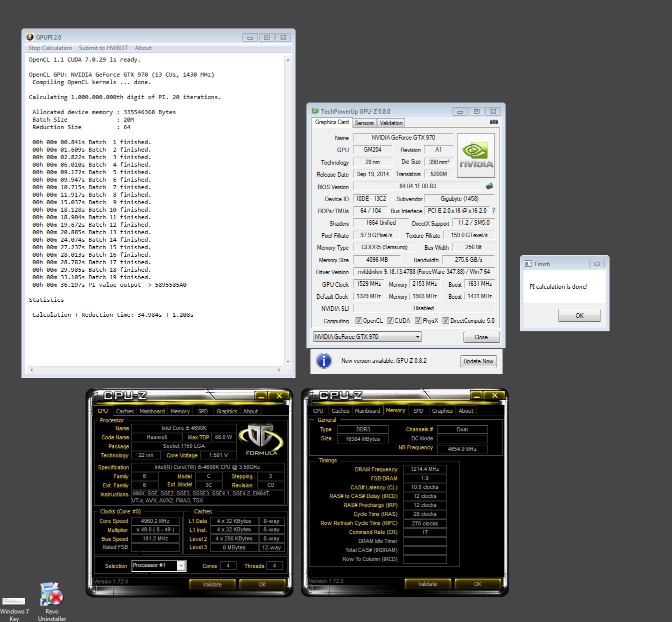Image resolution: width=672 pixels, height=622 pixels.
Task: Click OK in the Finish dialog
Action: point(579,316)
